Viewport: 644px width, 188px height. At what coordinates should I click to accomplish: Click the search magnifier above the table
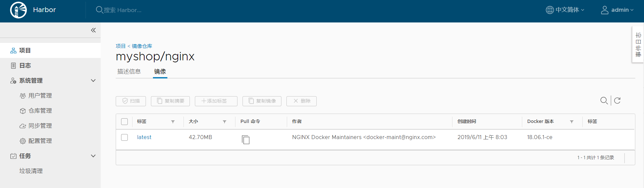604,101
